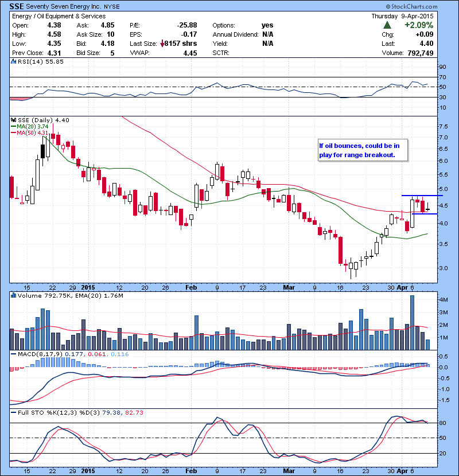Click the Prev Close value 4.31
Screen dimensions: 459x476
[54, 53]
